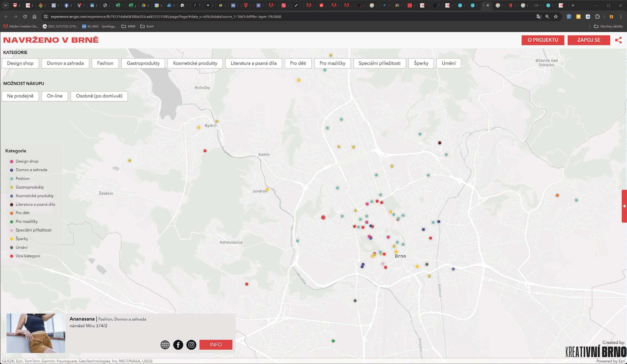The height and width of the screenshot is (364, 627).
Task: Click the browser home icon
Action: [34, 17]
